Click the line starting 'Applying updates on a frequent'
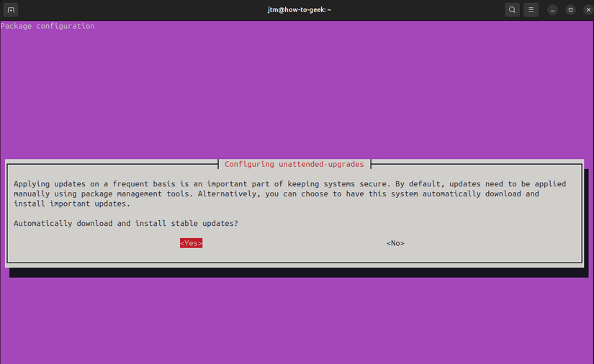Screen dimensions: 594x364 290,184
